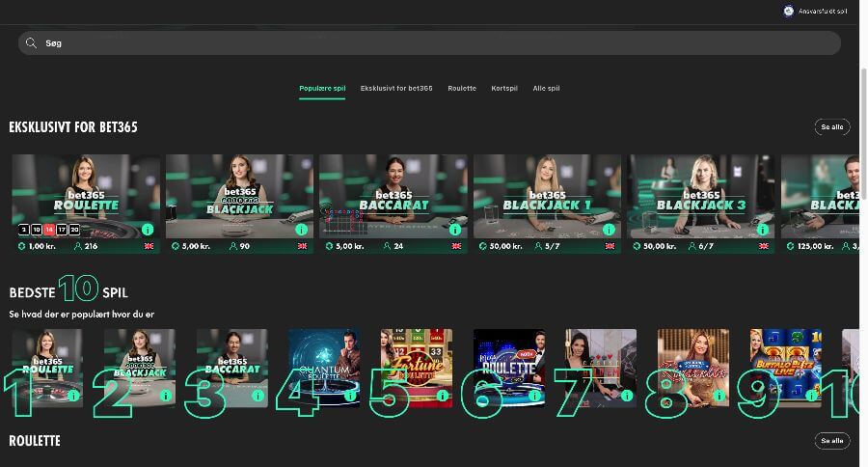
Task: Click Se alle for the Roulette section
Action: point(832,440)
